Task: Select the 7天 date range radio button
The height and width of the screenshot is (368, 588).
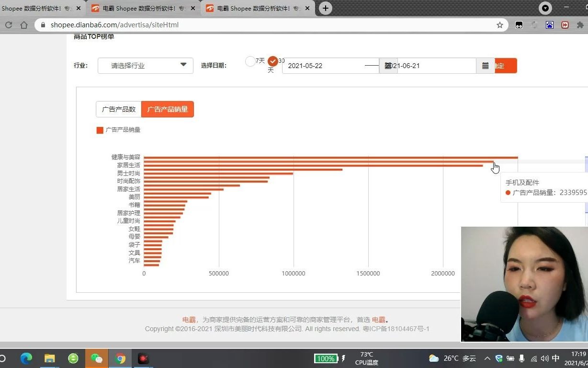Action: 250,61
